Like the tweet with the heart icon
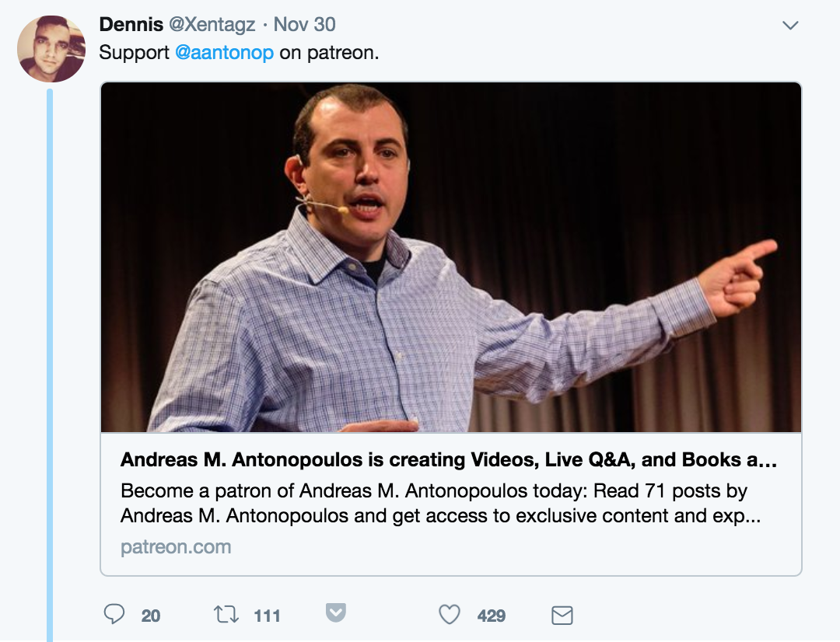840x642 pixels. click(x=450, y=615)
